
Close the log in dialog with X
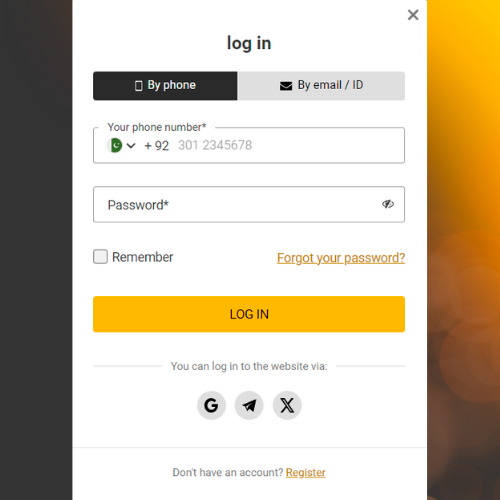click(x=413, y=15)
